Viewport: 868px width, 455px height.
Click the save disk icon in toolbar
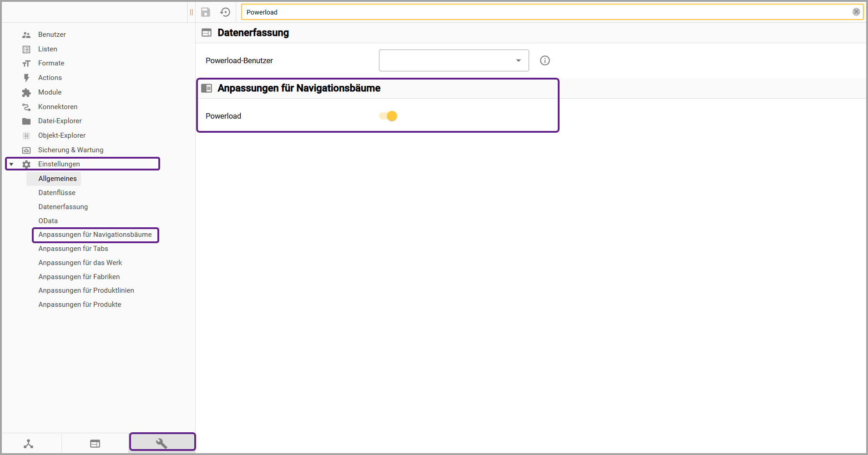click(x=206, y=12)
